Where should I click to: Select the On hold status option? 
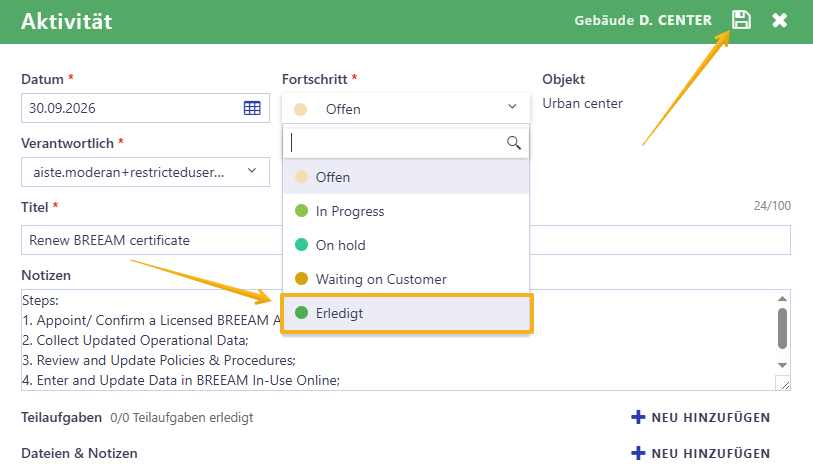(x=406, y=245)
